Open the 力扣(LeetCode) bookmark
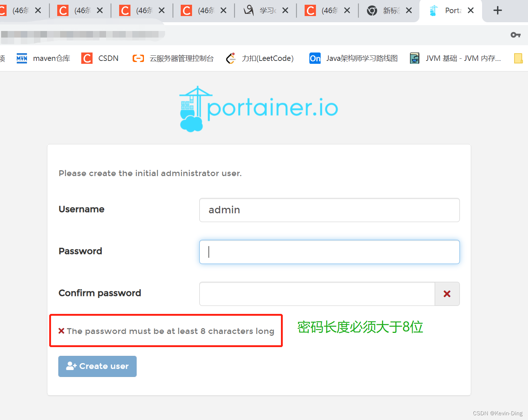Viewport: 528px width, 420px height. 260,58
